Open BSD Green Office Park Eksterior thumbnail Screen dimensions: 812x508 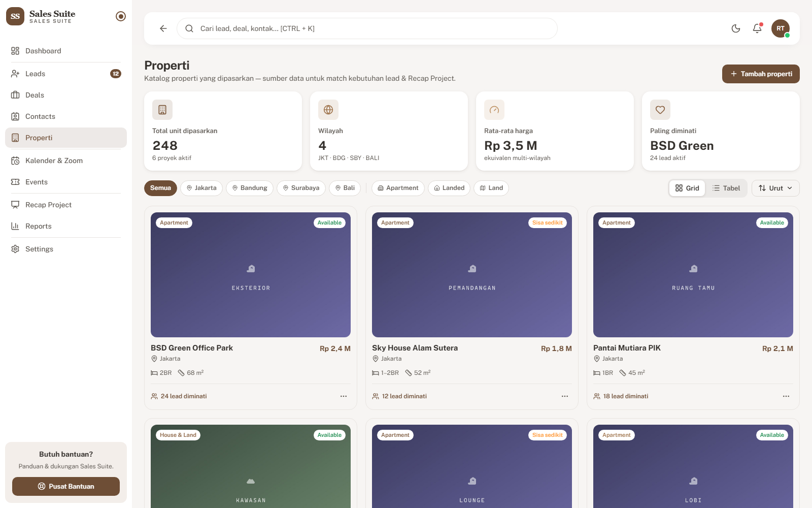(x=251, y=275)
